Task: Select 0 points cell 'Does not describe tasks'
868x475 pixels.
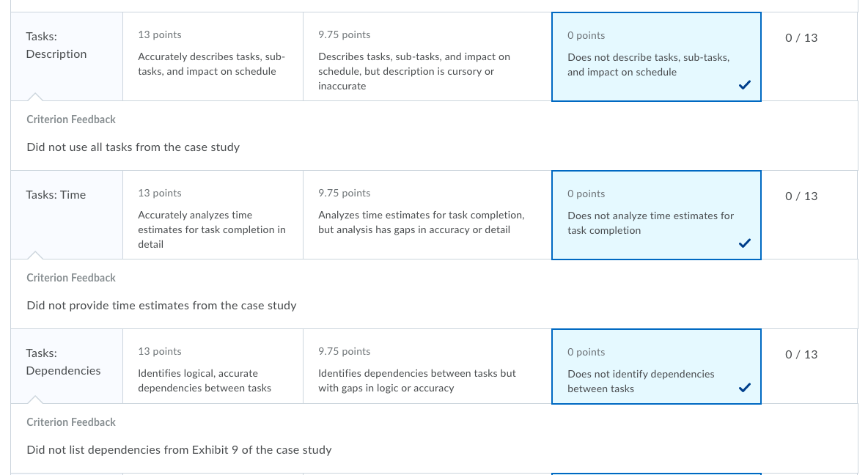Action: click(x=657, y=57)
